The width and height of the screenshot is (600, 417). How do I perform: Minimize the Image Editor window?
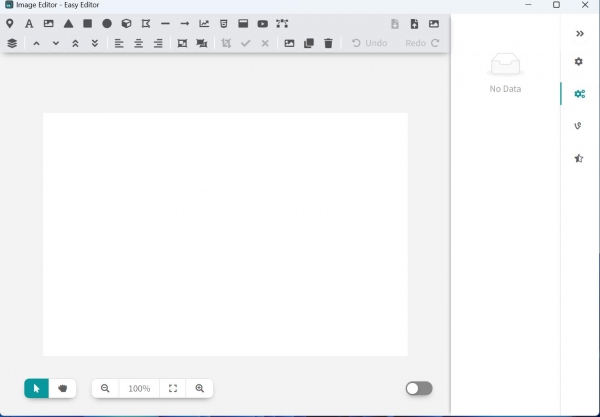coord(528,5)
